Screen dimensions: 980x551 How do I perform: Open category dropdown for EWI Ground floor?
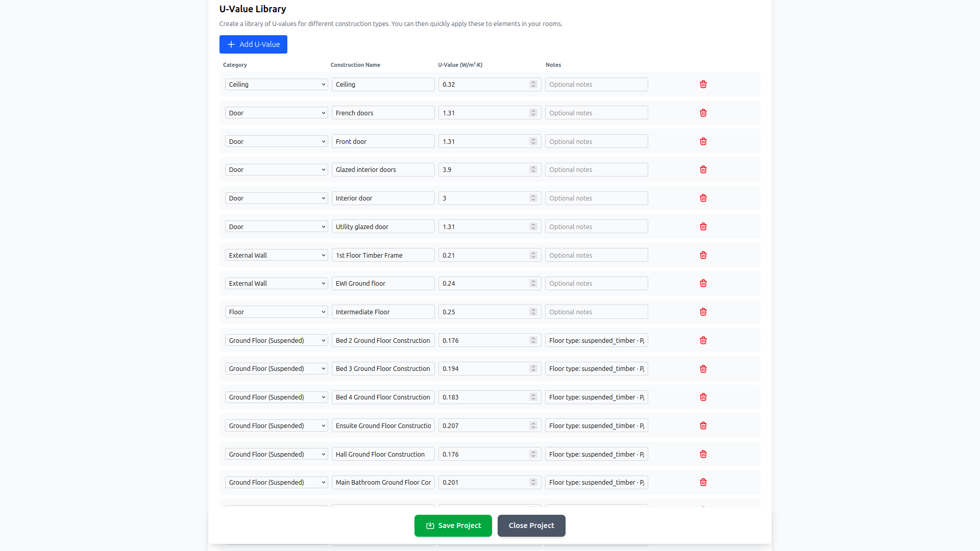tap(276, 283)
